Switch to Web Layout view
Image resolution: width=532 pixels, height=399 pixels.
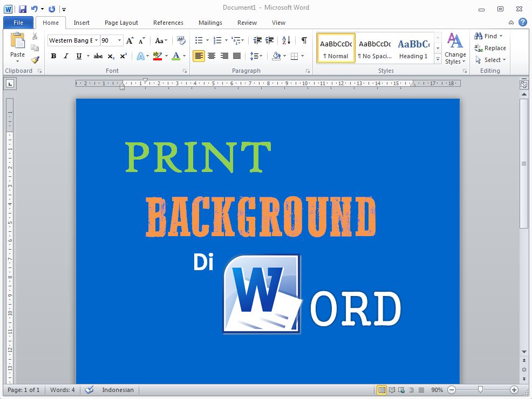pos(401,390)
